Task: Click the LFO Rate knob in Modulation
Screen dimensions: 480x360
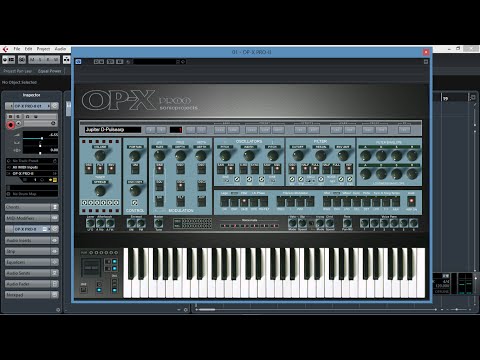Action: tap(160, 155)
